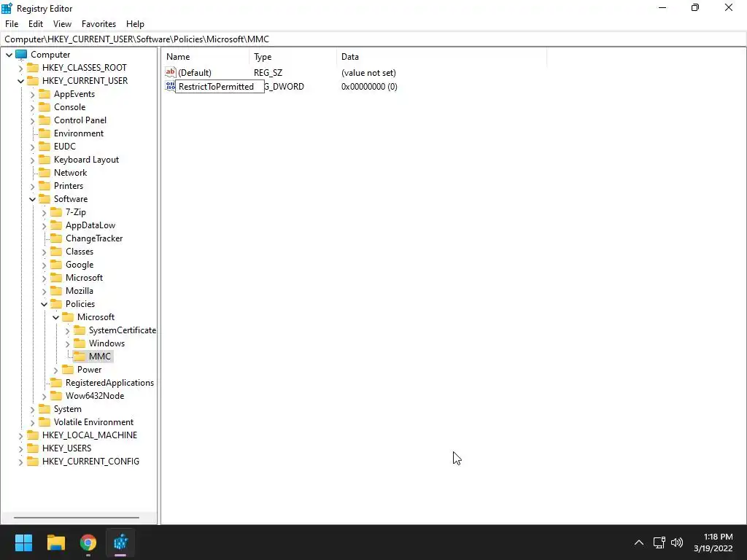Click the MMC folder icon
Viewport: 747px width, 560px height.
pos(80,356)
